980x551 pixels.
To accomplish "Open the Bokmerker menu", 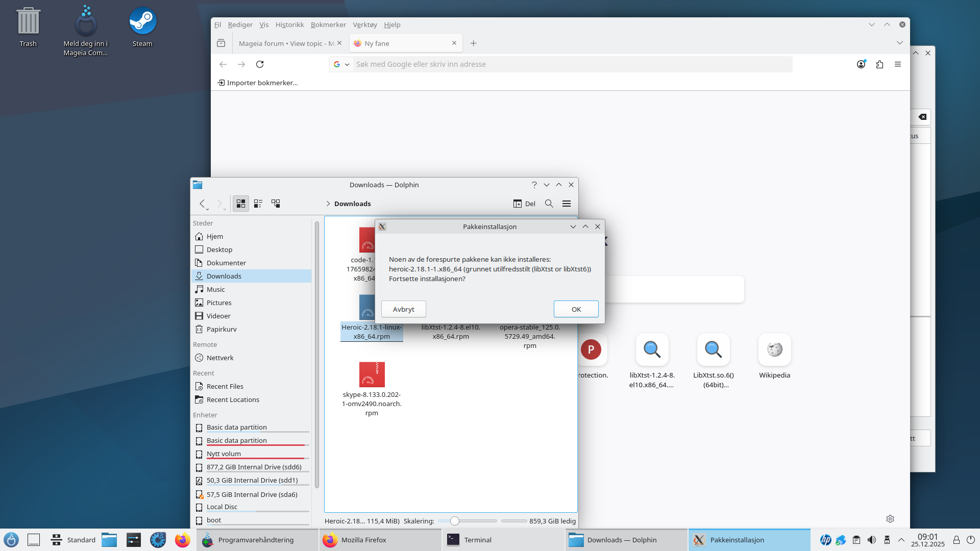I will tap(328, 24).
